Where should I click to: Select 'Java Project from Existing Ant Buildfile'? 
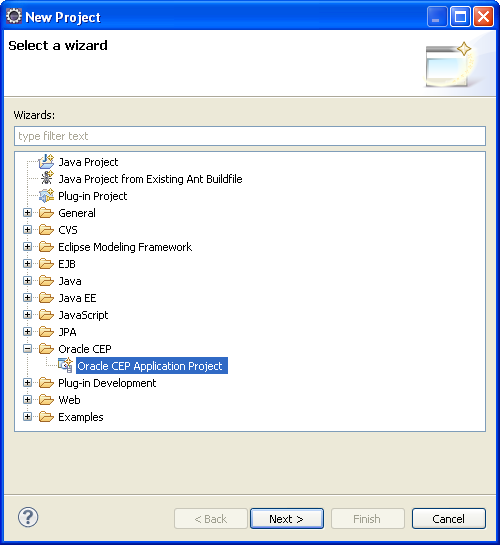150,179
